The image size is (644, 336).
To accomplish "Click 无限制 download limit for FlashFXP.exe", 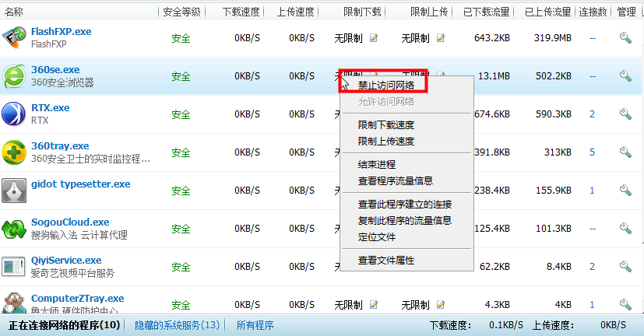I will [348, 38].
